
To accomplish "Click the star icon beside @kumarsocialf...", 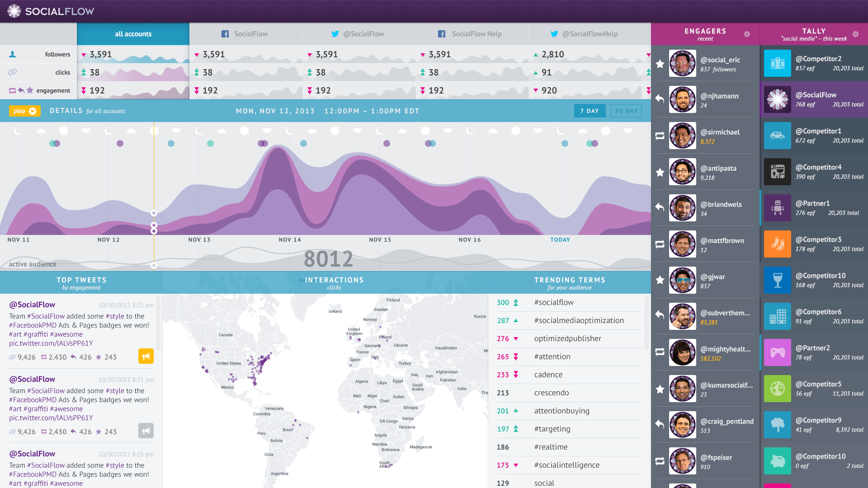I will pyautogui.click(x=660, y=389).
